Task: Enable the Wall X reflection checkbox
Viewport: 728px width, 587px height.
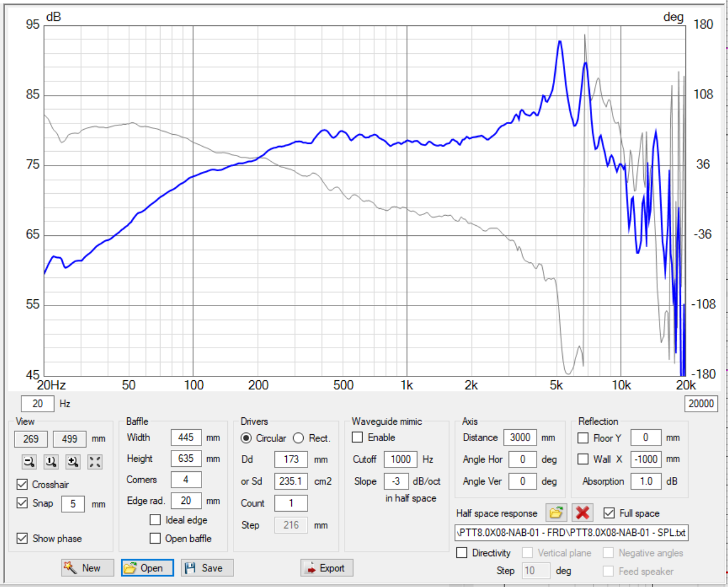Action: point(583,459)
